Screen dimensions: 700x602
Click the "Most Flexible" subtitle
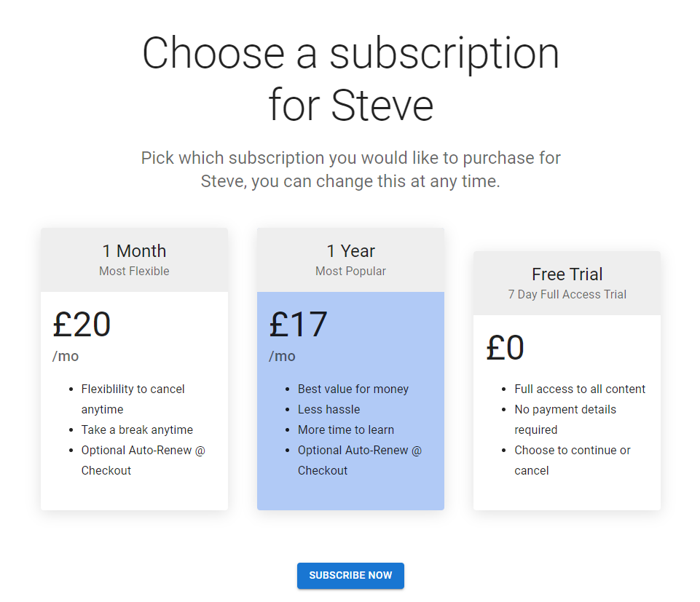(134, 272)
